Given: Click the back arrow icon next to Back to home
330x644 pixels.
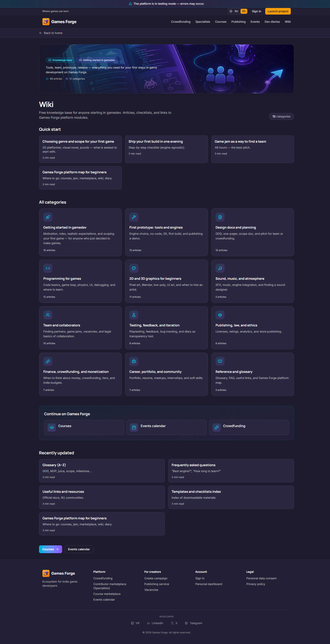Looking at the screenshot, I should [40, 33].
